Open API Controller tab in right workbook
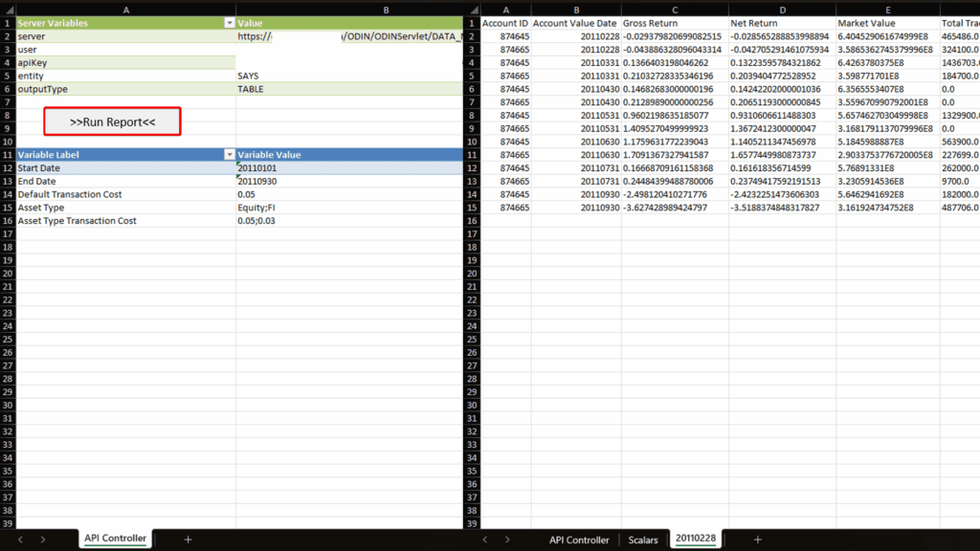 point(579,540)
